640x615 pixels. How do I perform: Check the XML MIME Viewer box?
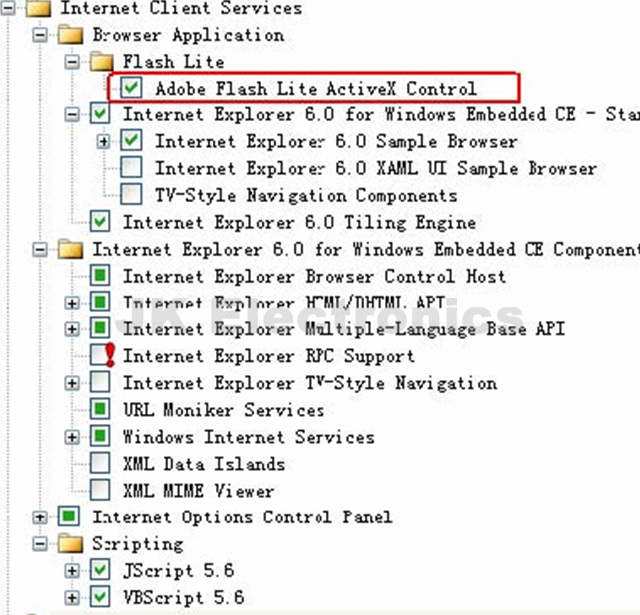(100, 490)
